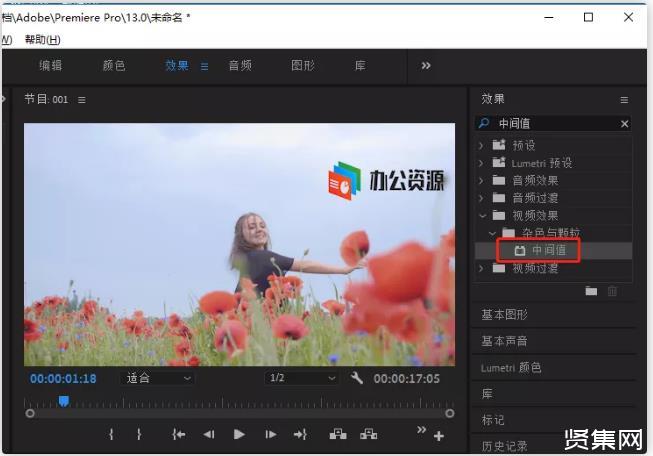Mark the Out point

[x=139, y=434]
